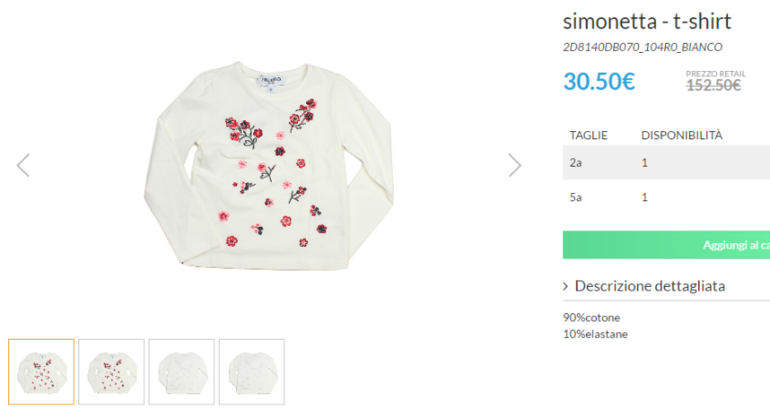Viewport: 770px width, 418px height.
Task: Click the previous image left arrow
Action: coord(23,165)
